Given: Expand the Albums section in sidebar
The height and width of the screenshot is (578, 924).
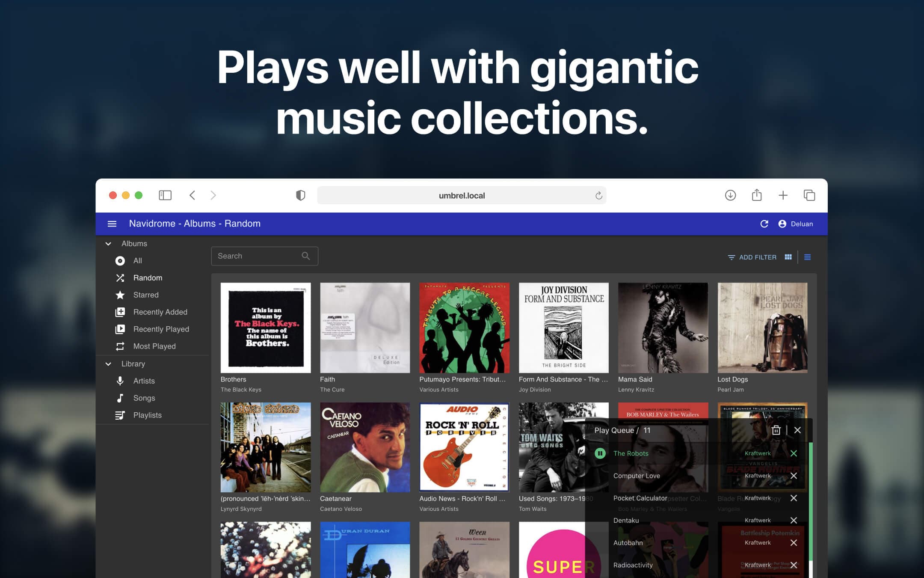Looking at the screenshot, I should 108,243.
